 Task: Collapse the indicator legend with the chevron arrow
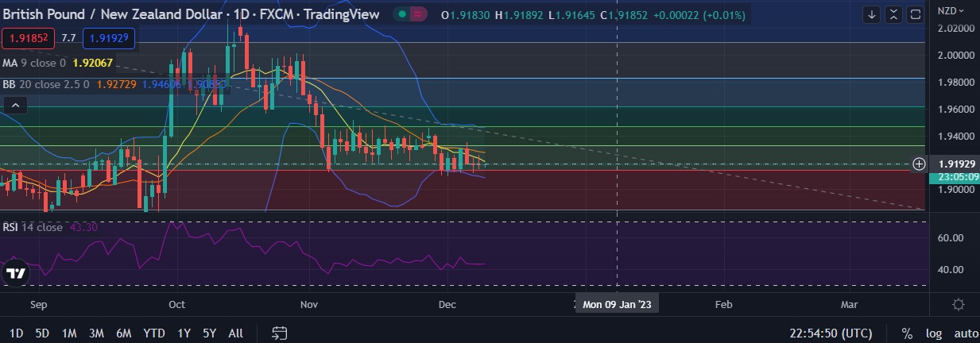pos(15,105)
